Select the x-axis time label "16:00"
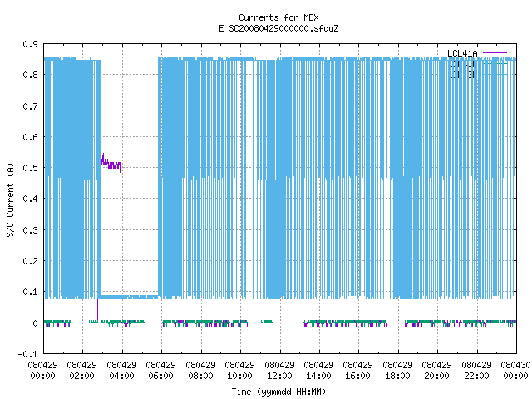The image size is (532, 399). [358, 376]
